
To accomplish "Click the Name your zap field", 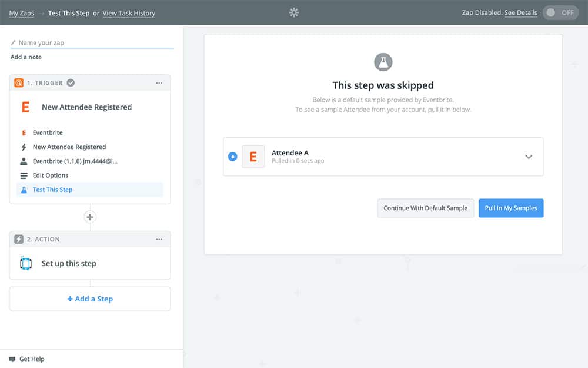I will coord(94,43).
